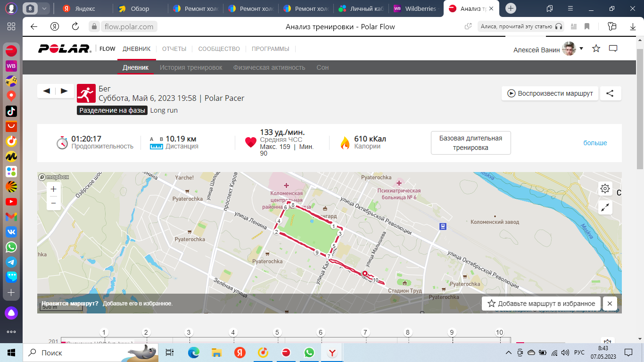This screenshot has width=644, height=362.
Task: Open the ДНЕВНИК top menu
Action: (x=137, y=49)
